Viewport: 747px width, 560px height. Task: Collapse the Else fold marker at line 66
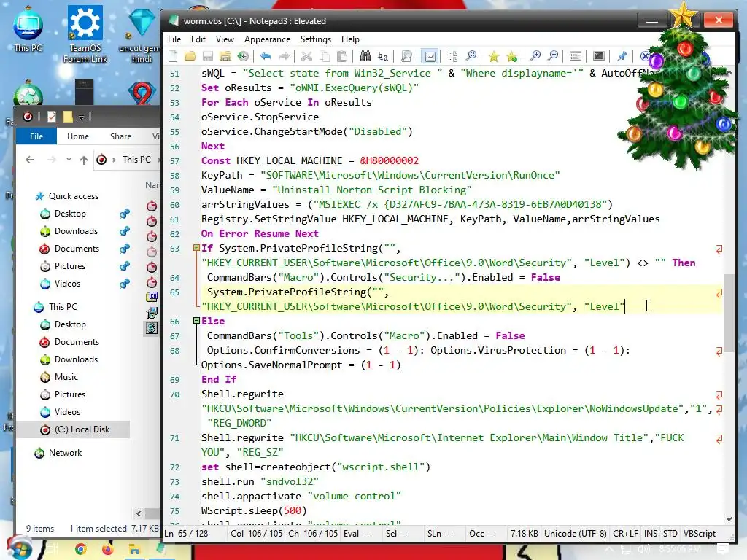pyautogui.click(x=196, y=321)
